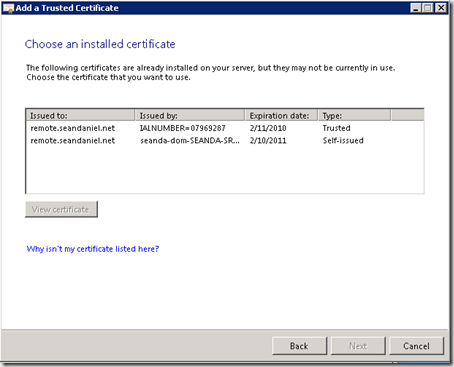Click the Back button
454x367 pixels.
(299, 346)
